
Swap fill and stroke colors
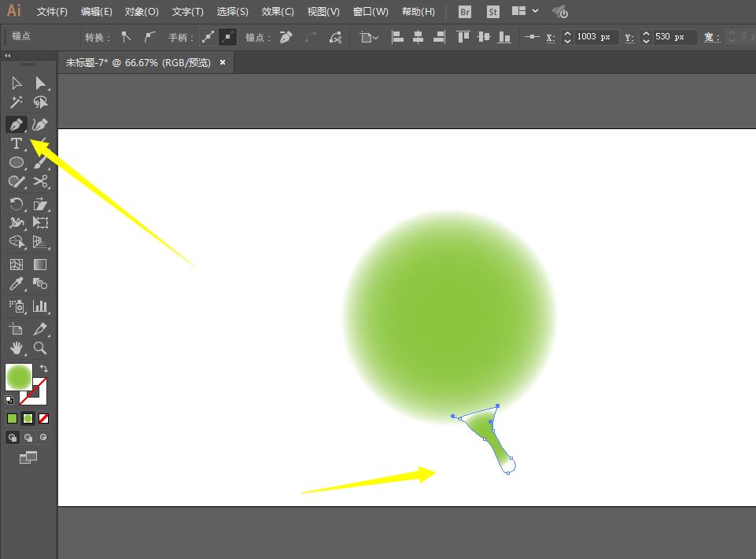tap(44, 368)
